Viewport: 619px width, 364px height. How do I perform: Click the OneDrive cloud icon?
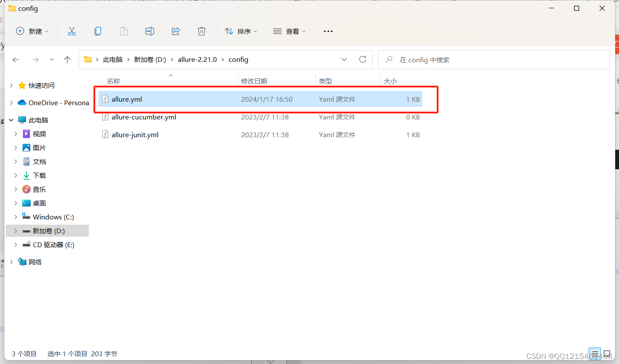(x=22, y=103)
